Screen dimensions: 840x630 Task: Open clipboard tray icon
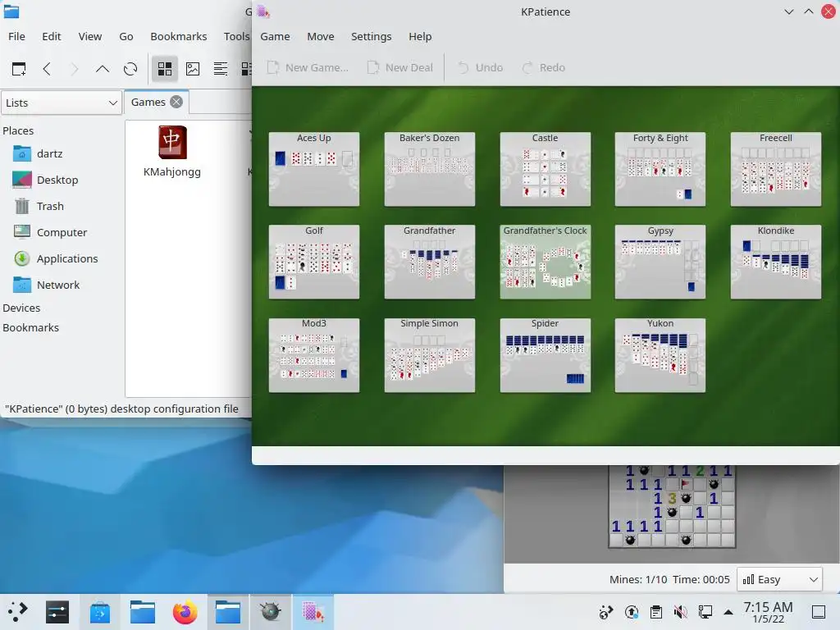coord(655,612)
